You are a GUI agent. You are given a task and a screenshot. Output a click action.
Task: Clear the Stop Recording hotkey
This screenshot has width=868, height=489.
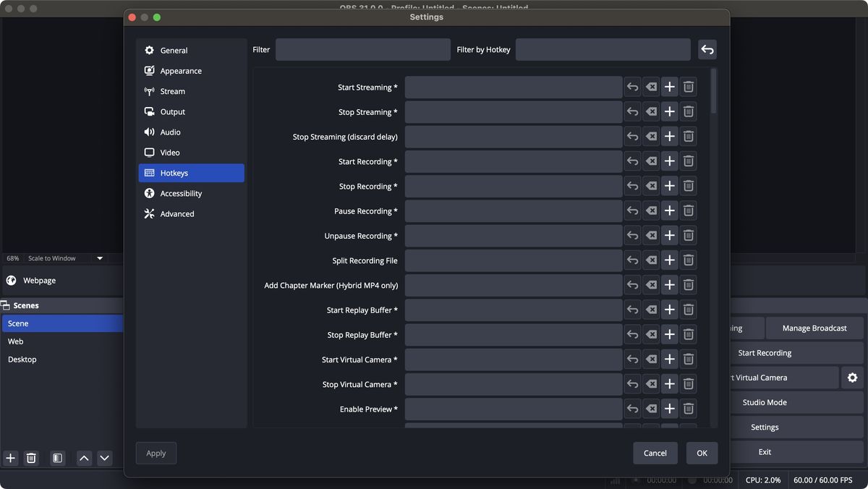click(x=650, y=186)
